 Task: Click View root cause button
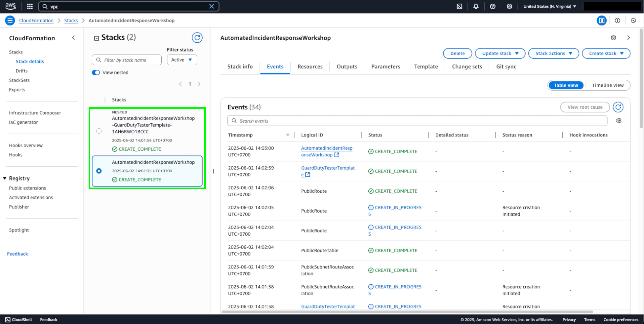pyautogui.click(x=585, y=107)
